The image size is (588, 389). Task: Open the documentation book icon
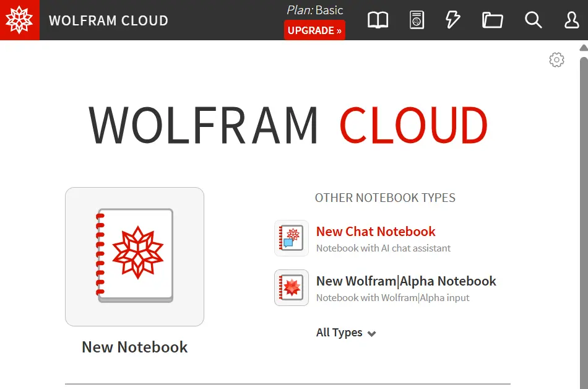(x=378, y=20)
